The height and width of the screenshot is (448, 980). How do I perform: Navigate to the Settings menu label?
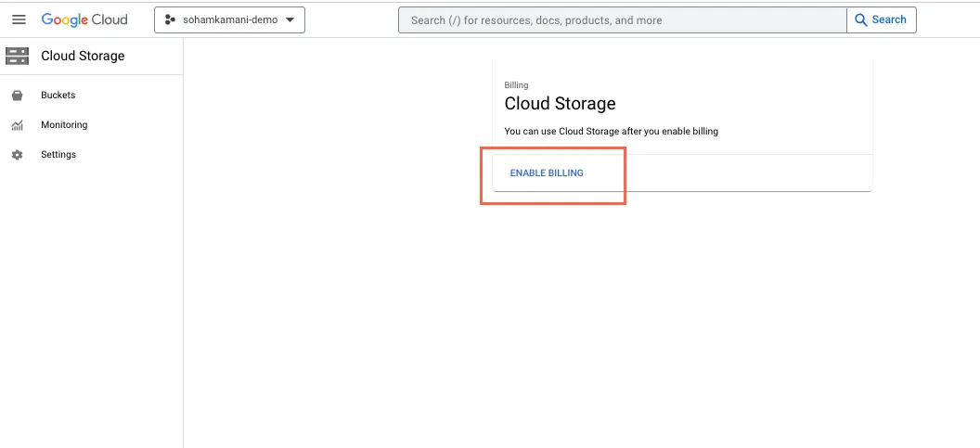coord(58,155)
